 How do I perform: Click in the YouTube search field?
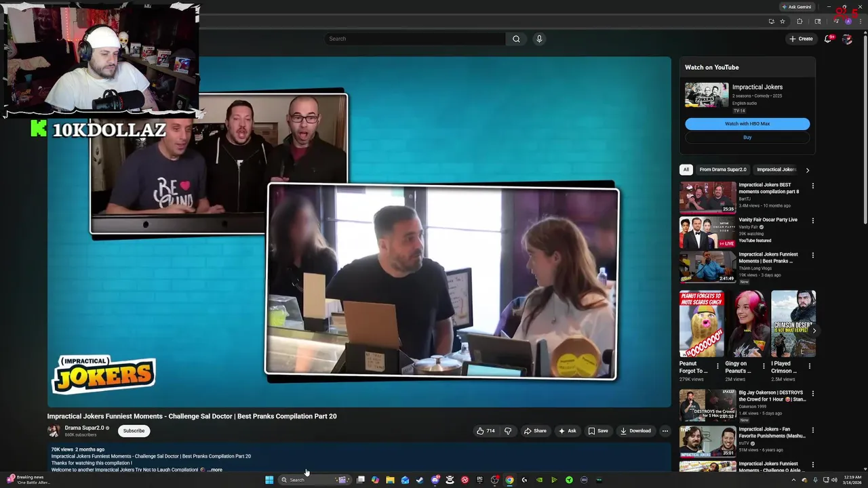415,39
